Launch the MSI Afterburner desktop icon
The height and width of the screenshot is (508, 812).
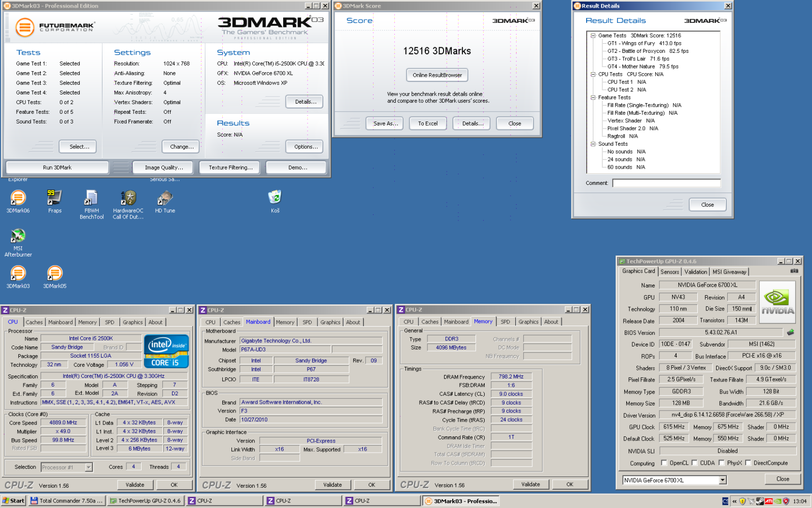18,243
